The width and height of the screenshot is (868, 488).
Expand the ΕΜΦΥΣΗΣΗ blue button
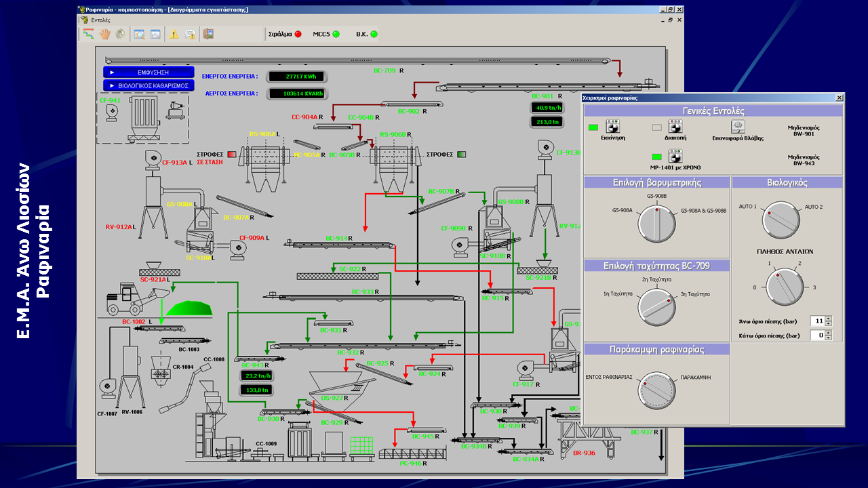tap(149, 72)
